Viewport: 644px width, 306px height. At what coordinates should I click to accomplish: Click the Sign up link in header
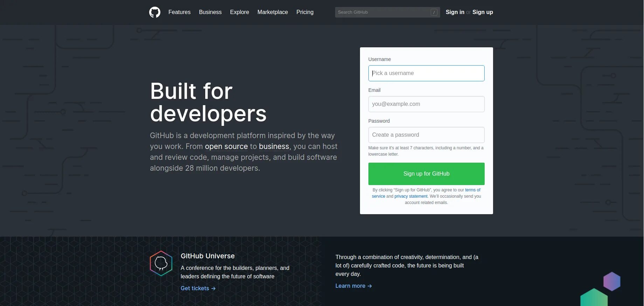coord(483,12)
